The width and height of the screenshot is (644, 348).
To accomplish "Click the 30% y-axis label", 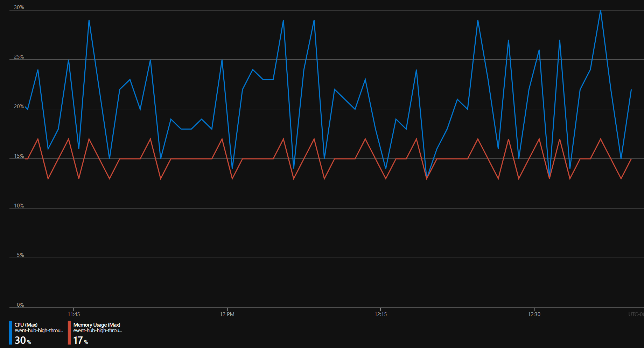I will point(19,7).
